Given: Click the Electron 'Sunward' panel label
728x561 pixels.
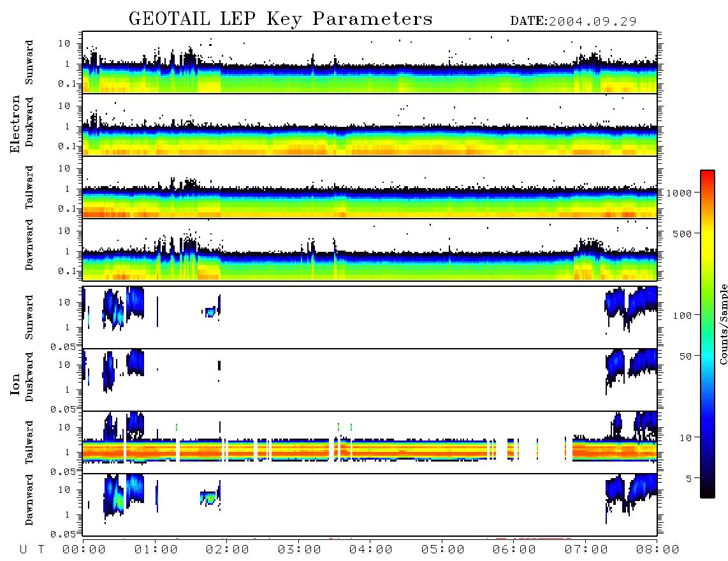Looking at the screenshot, I should pyautogui.click(x=29, y=62).
